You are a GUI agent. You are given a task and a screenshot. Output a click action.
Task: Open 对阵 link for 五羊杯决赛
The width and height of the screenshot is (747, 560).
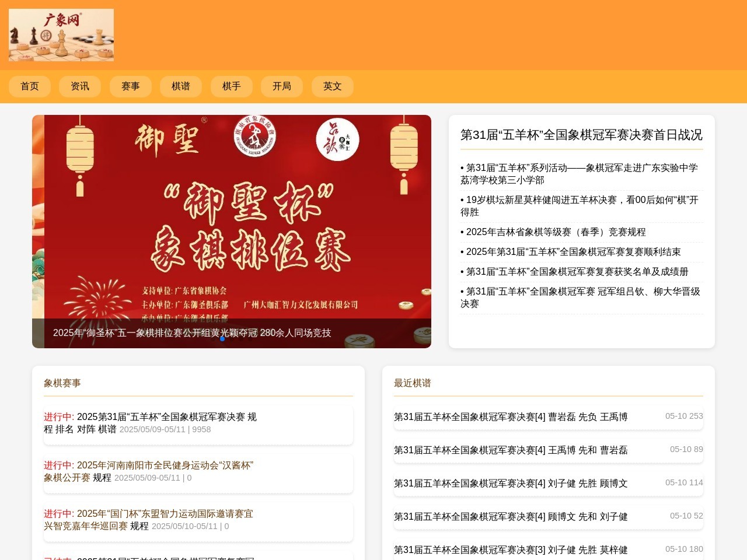(x=86, y=429)
